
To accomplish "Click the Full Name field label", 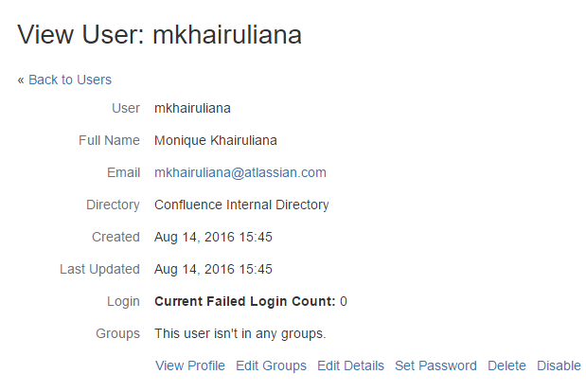I will point(109,140).
